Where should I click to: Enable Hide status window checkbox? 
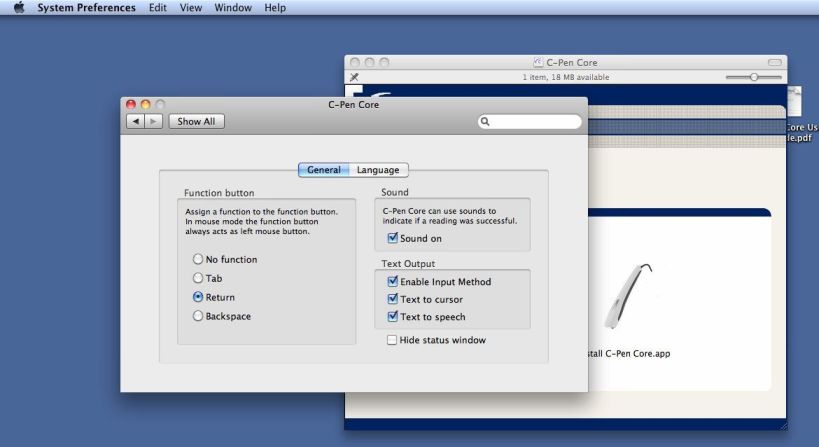point(392,340)
